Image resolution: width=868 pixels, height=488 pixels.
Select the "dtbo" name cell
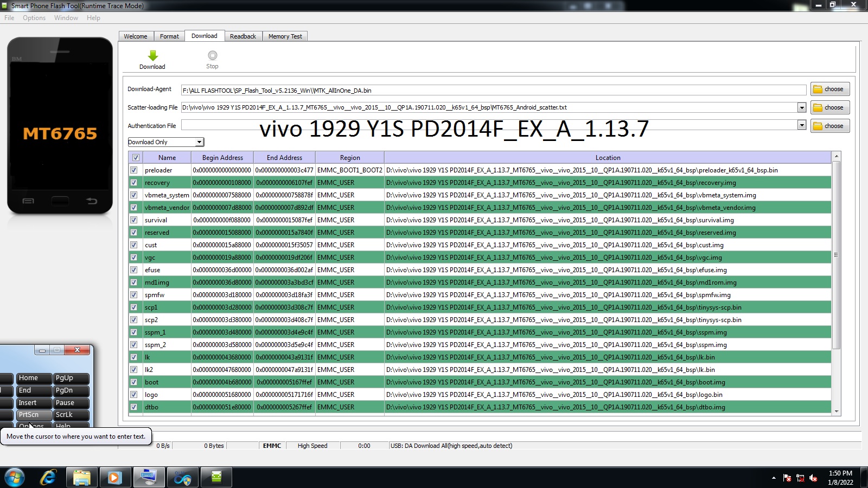coord(167,407)
